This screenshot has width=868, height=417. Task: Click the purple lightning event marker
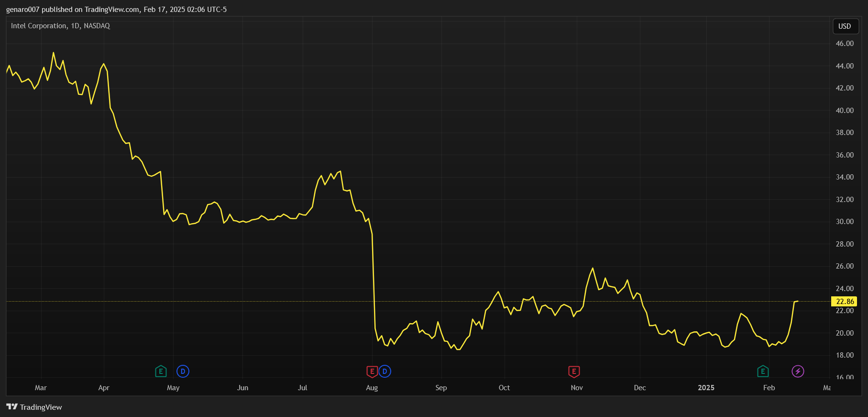[x=798, y=371]
